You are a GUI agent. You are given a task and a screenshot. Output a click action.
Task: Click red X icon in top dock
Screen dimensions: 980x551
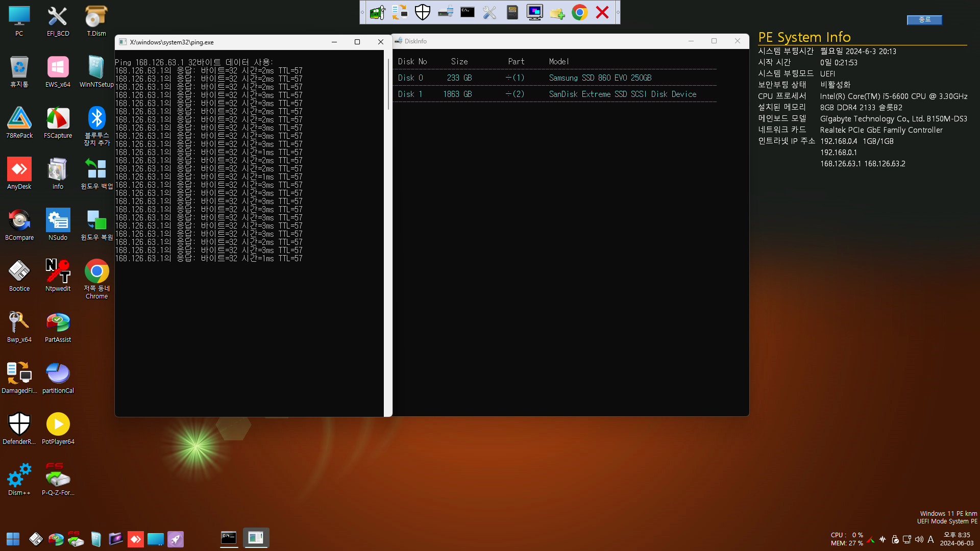pyautogui.click(x=602, y=12)
